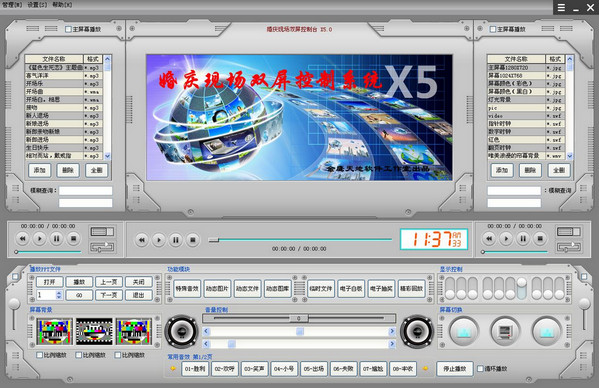The image size is (599, 388).
Task: Click the right speaker icon
Action: pos(417,331)
